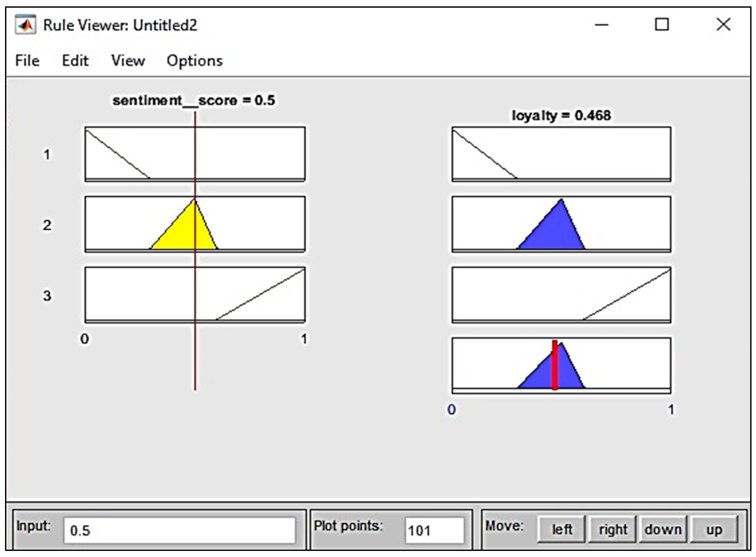Click rule 2 blue loyalty output plot
756x557 pixels.
tap(561, 224)
